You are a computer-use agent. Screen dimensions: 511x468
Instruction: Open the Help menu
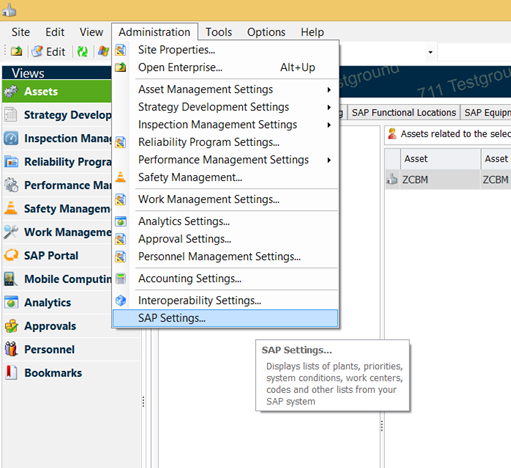pos(312,32)
